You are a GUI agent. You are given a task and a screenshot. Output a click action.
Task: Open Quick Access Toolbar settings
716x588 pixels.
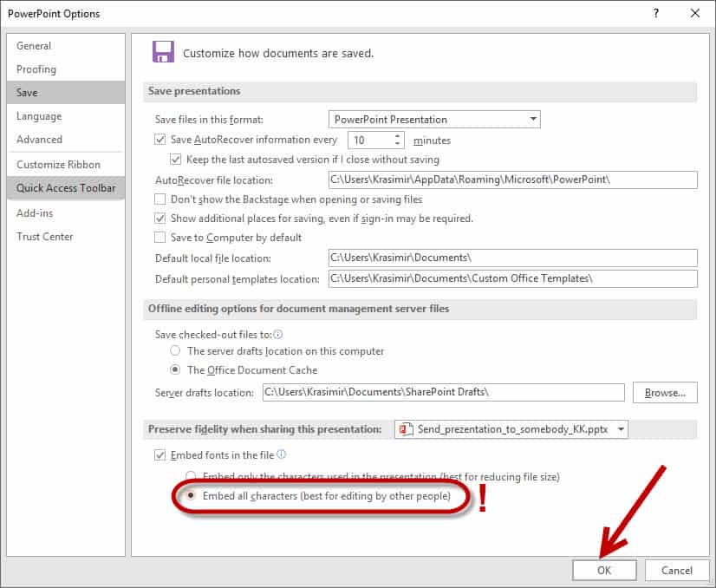click(66, 188)
